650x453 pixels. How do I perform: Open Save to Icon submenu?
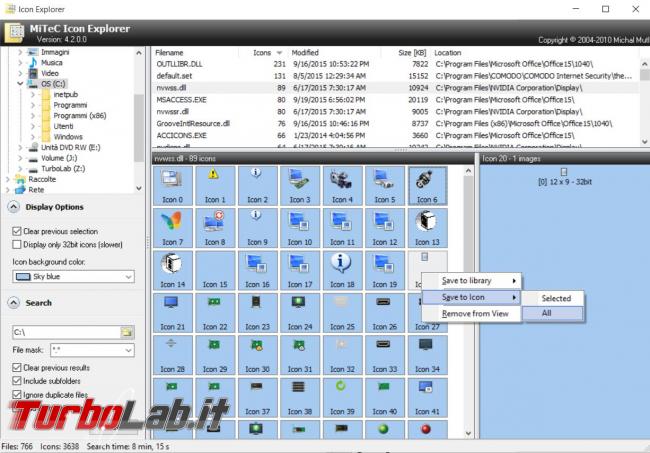pyautogui.click(x=471, y=297)
